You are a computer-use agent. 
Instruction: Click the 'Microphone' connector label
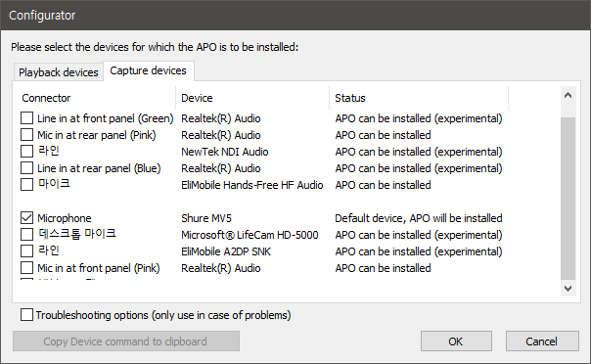[x=64, y=218]
